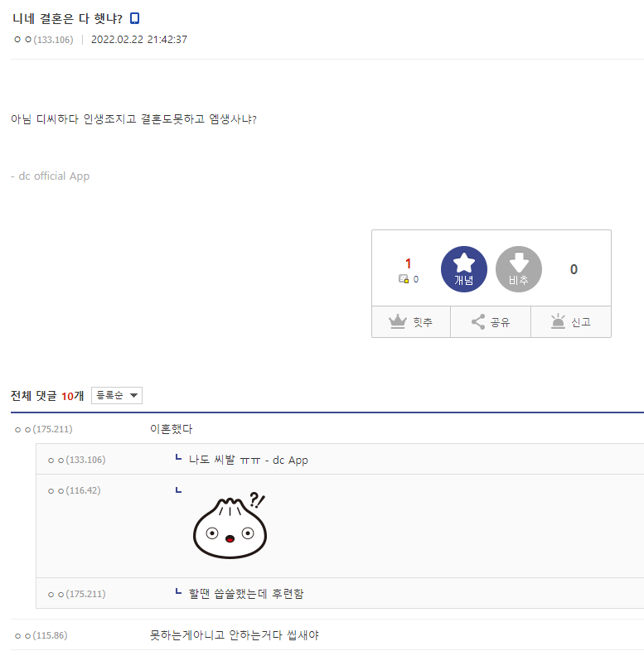Viewport: 644px width, 656px height.
Task: Downvote the post with 비추 arrow button
Action: tap(519, 269)
